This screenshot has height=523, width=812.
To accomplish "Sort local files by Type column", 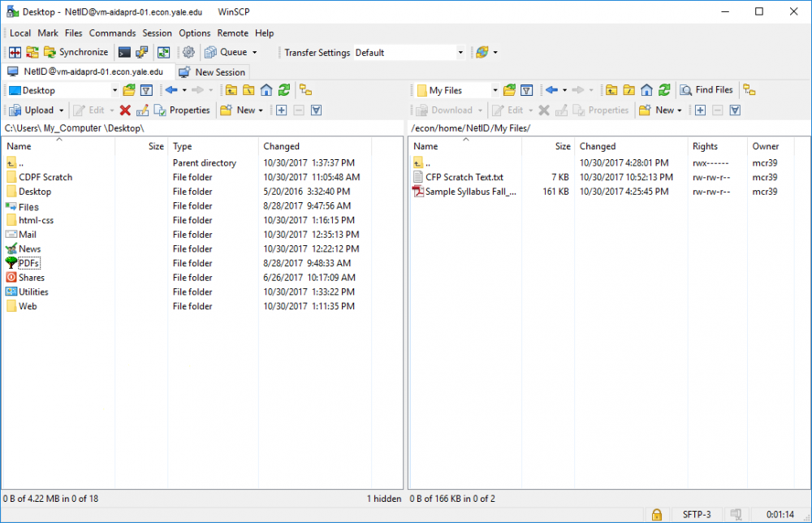I will pyautogui.click(x=213, y=146).
